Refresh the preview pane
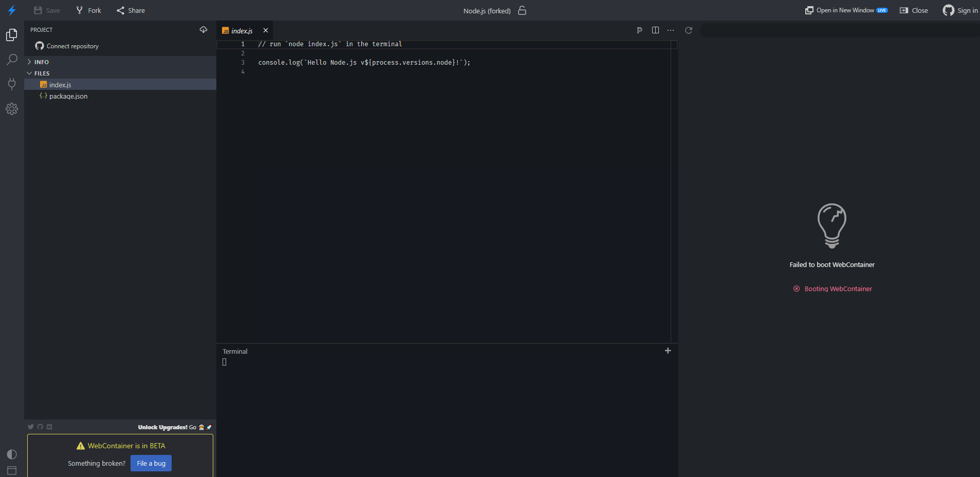 (689, 30)
